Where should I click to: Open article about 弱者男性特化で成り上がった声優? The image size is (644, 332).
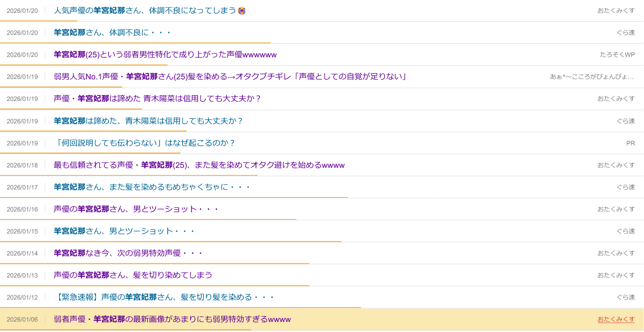coord(165,55)
